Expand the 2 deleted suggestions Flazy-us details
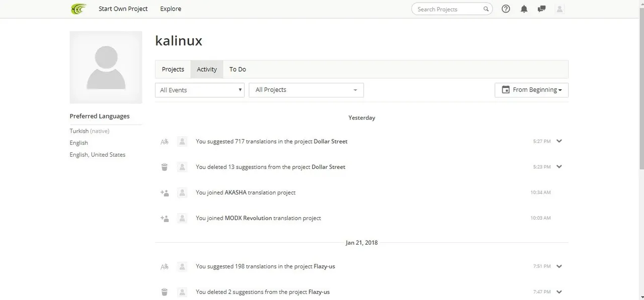The image size is (644, 300). pos(559,292)
